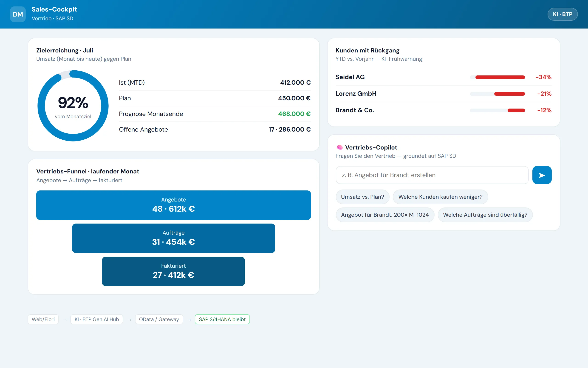588x368 pixels.
Task: Click the brain icon beside Vertriebs-Copilot
Action: pos(339,147)
